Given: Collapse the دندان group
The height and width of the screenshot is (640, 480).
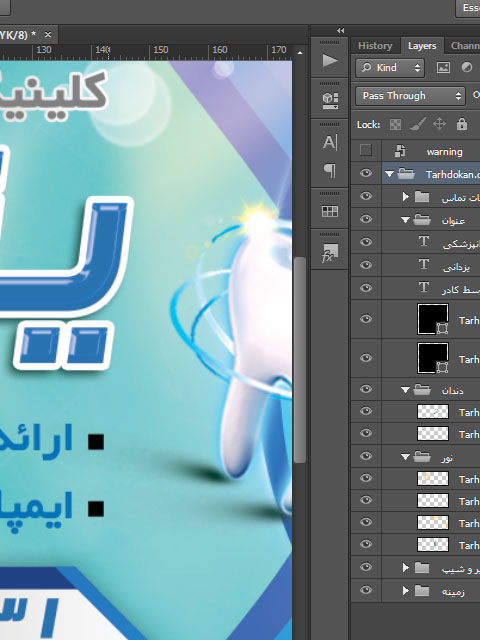Looking at the screenshot, I should click(405, 390).
